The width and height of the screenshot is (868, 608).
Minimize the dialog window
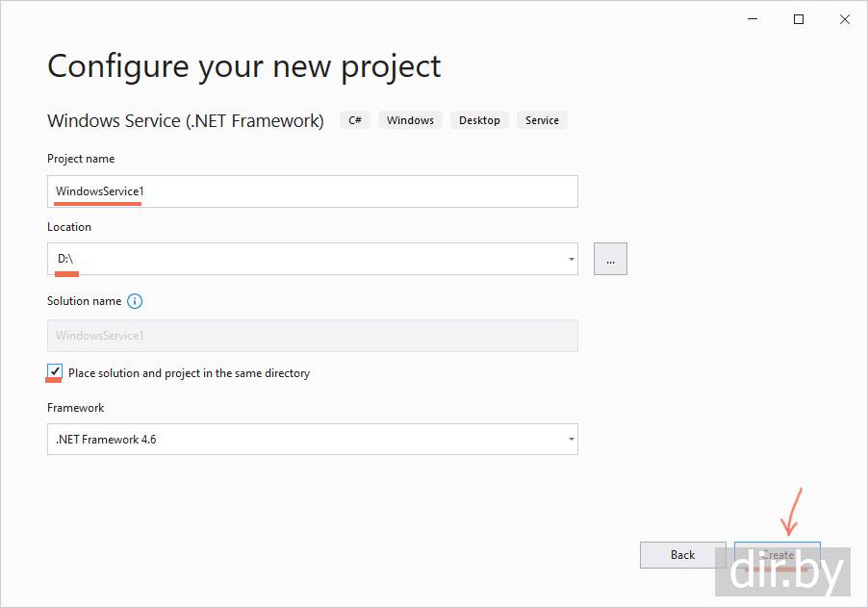753,19
